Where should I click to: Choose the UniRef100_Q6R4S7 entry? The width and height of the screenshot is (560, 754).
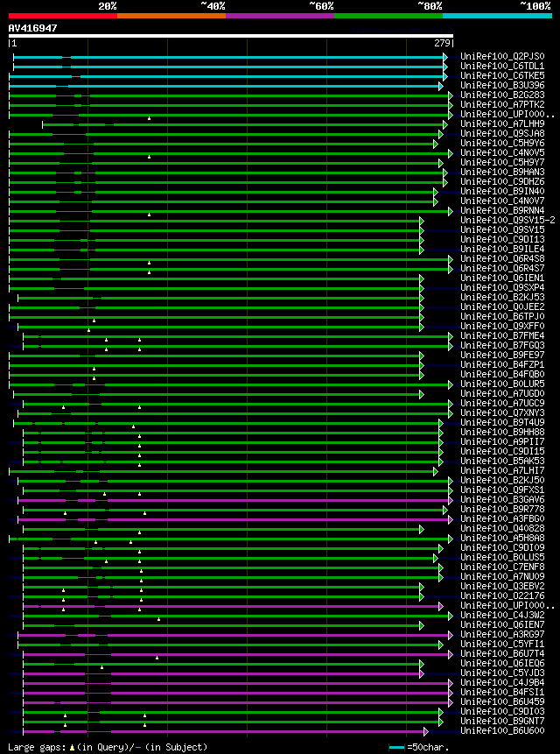[x=502, y=269]
